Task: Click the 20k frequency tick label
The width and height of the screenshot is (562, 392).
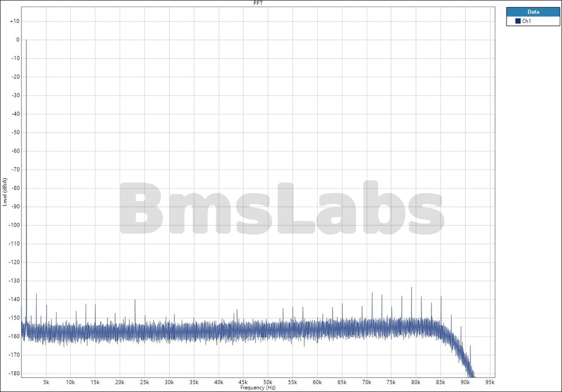Action: 120,382
